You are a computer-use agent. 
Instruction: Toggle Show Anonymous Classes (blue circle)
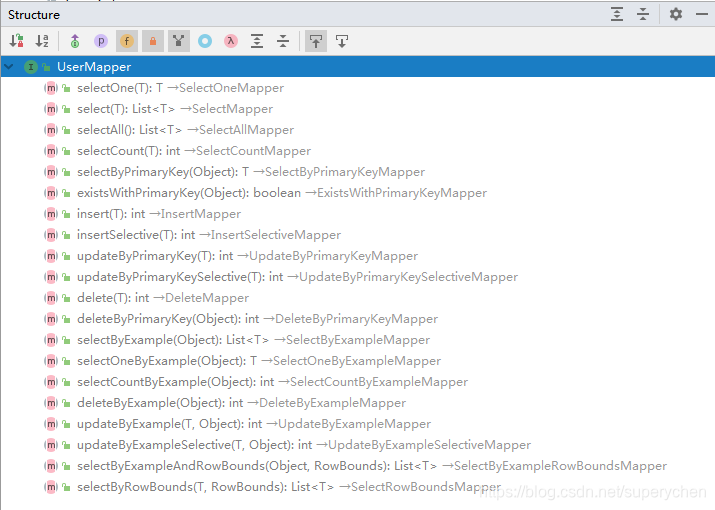tap(205, 42)
